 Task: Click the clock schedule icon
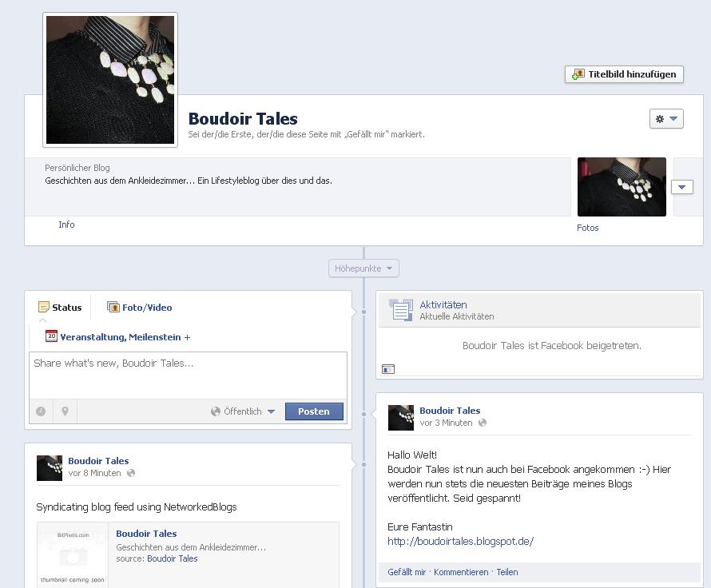pyautogui.click(x=41, y=411)
